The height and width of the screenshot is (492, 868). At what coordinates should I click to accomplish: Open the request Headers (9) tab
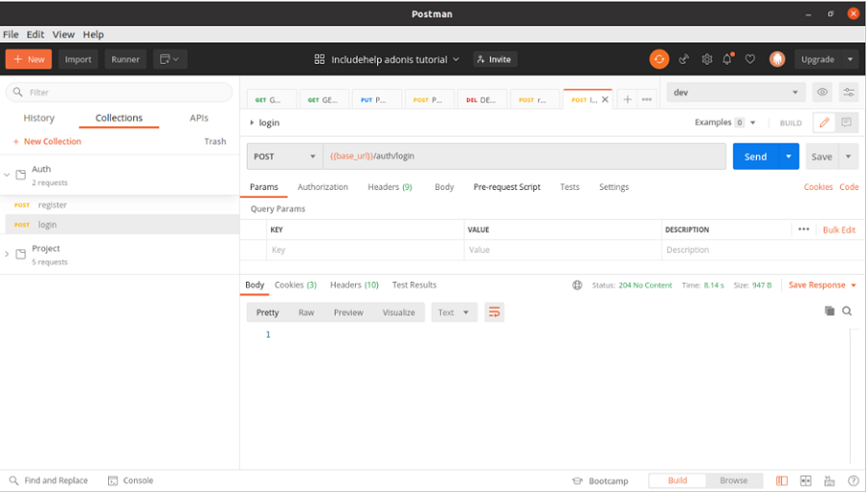coord(390,187)
